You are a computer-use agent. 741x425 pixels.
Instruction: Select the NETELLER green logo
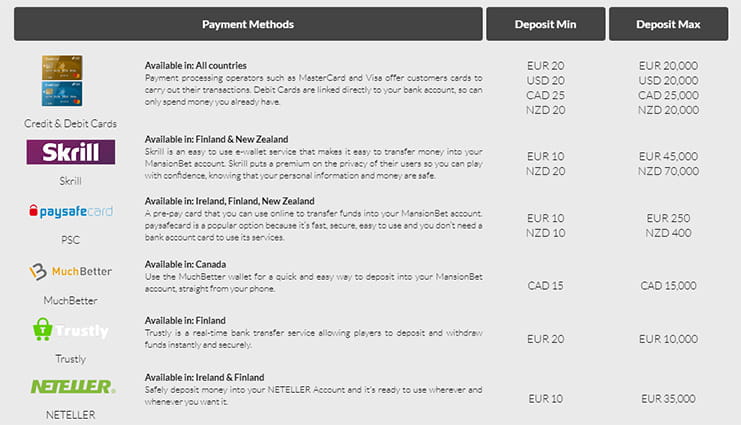click(x=73, y=387)
